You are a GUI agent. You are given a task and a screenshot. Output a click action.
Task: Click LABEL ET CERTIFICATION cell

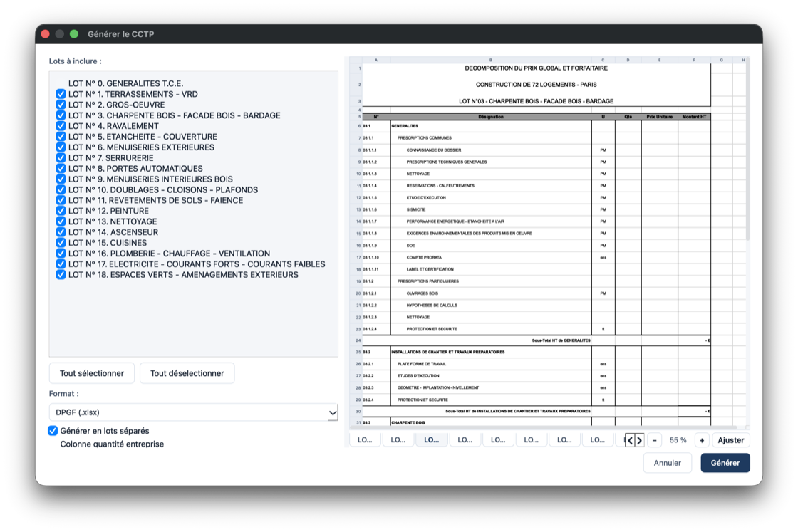430,269
